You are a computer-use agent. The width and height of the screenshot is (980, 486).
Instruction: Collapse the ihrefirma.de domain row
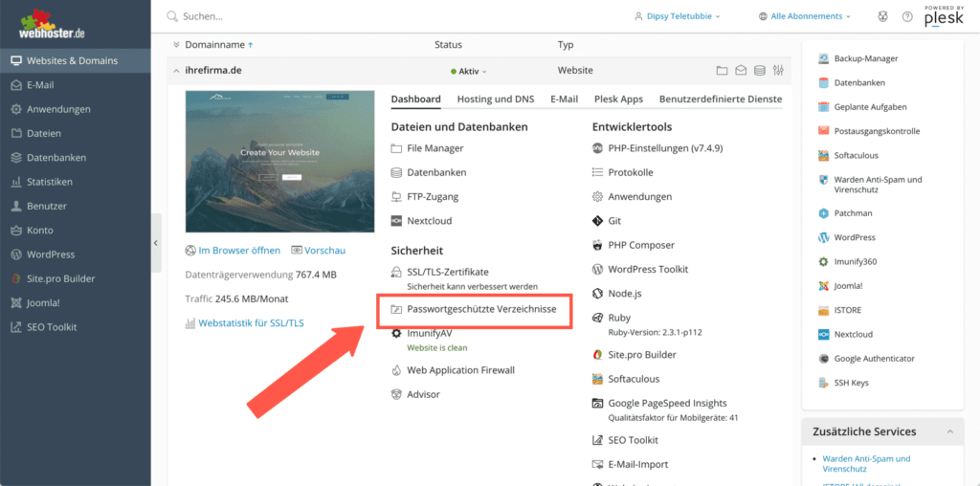[175, 71]
